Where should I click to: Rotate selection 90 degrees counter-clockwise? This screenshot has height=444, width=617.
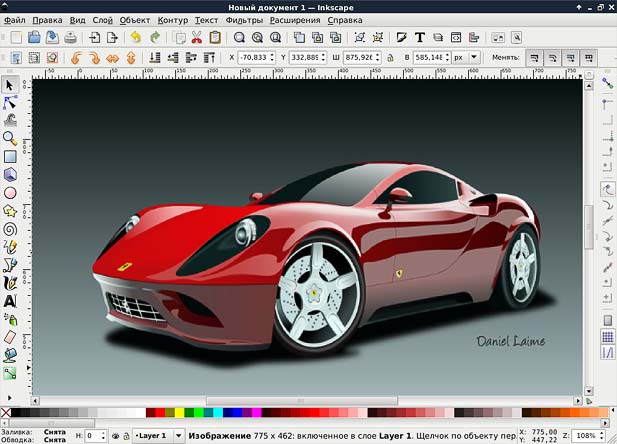pyautogui.click(x=76, y=58)
